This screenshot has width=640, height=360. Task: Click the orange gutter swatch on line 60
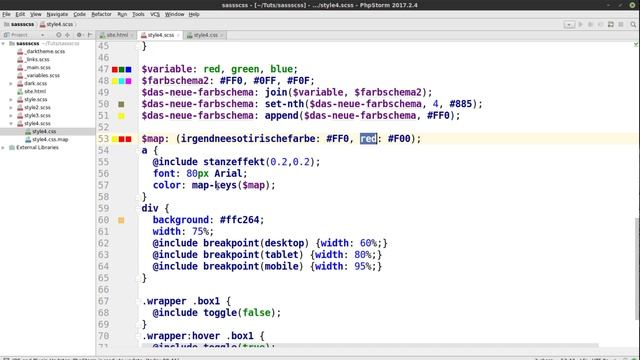click(x=121, y=220)
